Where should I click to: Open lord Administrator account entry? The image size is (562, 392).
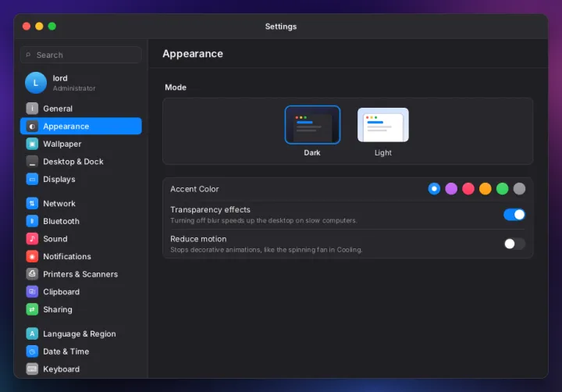tap(81, 83)
